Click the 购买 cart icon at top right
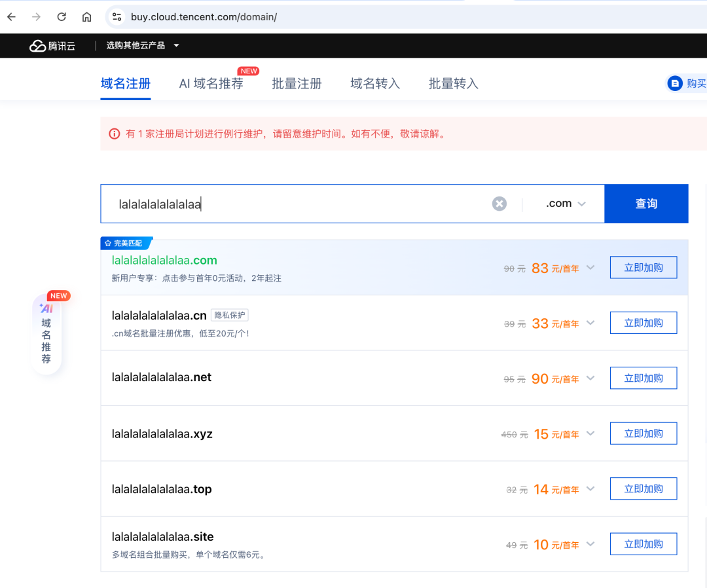The width and height of the screenshot is (707, 588). [675, 84]
